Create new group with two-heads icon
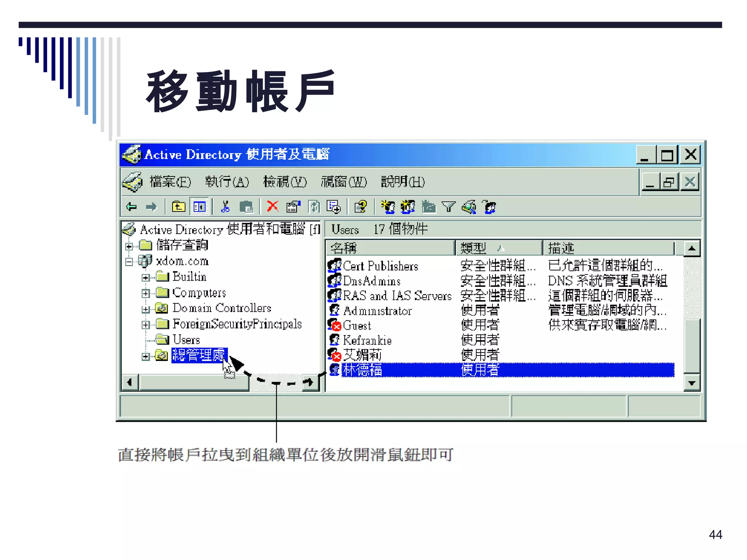747x560 pixels. pos(408,207)
